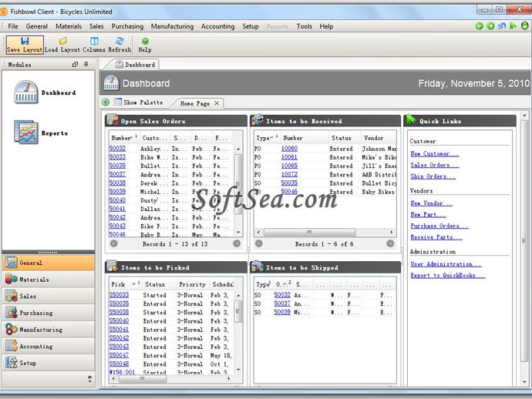Select the Sales module group
Image resolution: width=532 pixels, height=399 pixels.
click(x=48, y=296)
